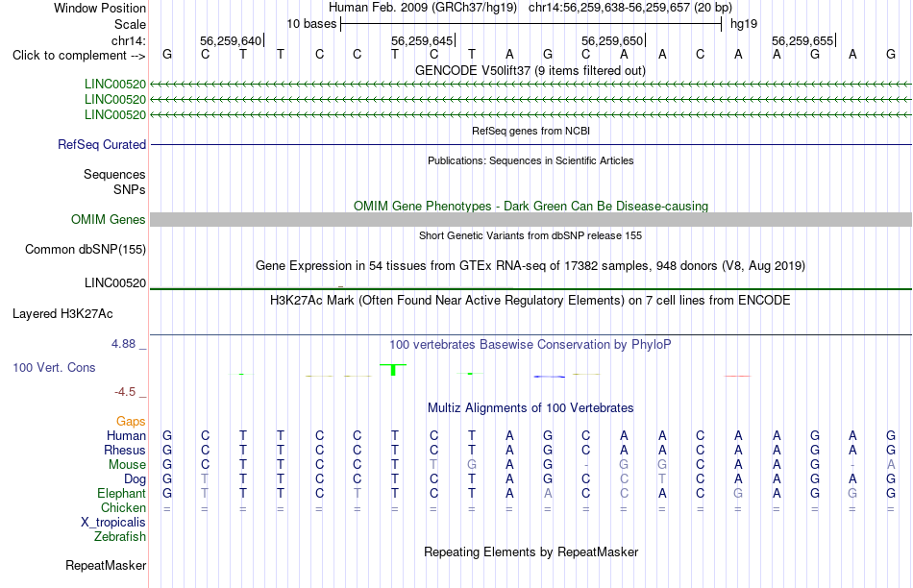Click the X_tropicalis alignment row label
Image resolution: width=913 pixels, height=588 pixels.
(x=113, y=523)
